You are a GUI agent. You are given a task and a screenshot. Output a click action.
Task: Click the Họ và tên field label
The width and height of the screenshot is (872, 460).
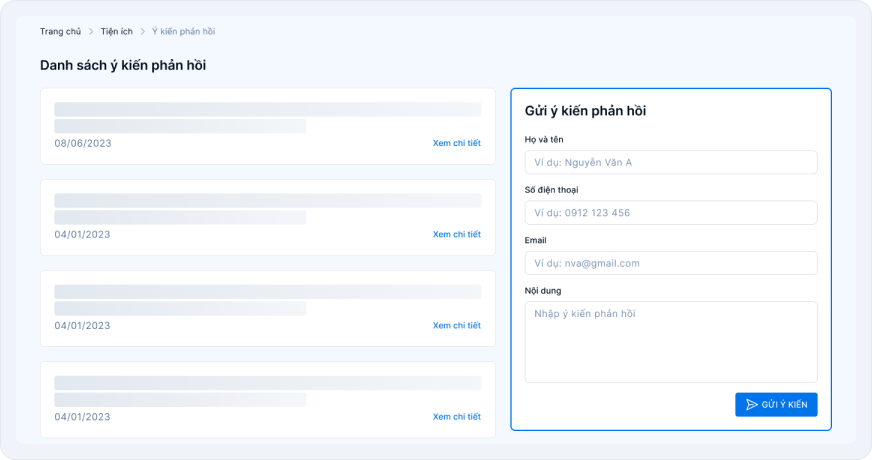click(x=544, y=140)
